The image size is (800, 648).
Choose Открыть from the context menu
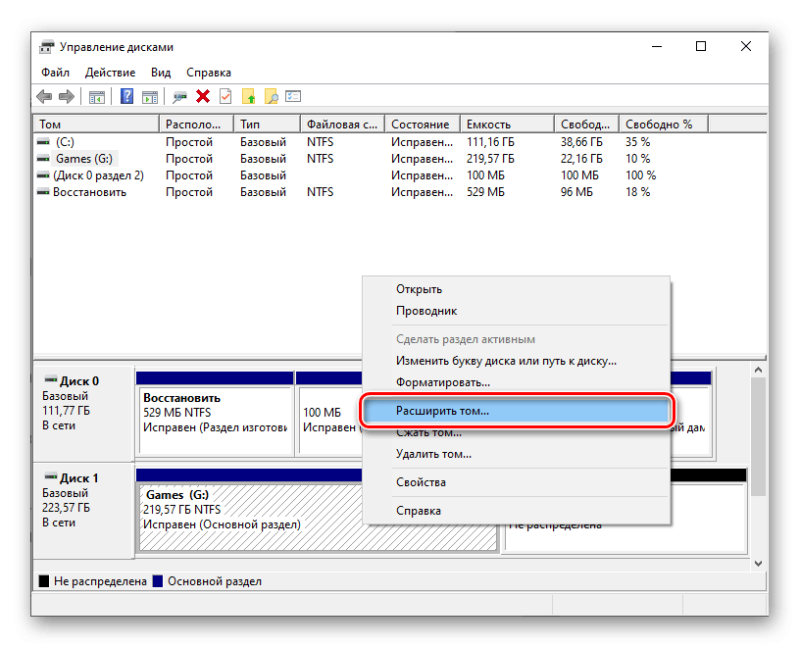click(516, 289)
